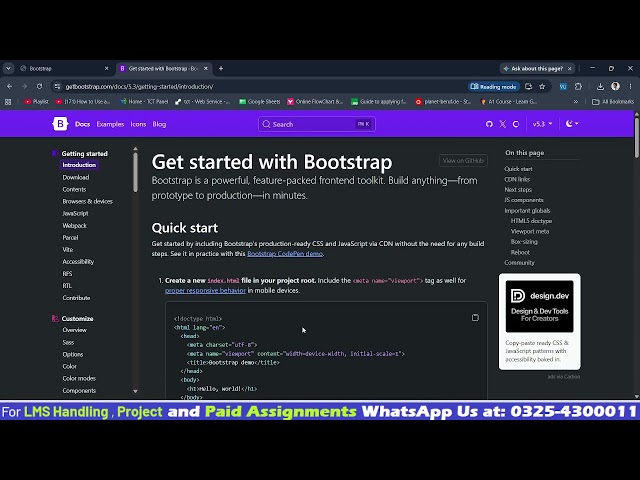Open RFS in the sidebar
Image resolution: width=640 pixels, height=480 pixels.
(x=67, y=273)
